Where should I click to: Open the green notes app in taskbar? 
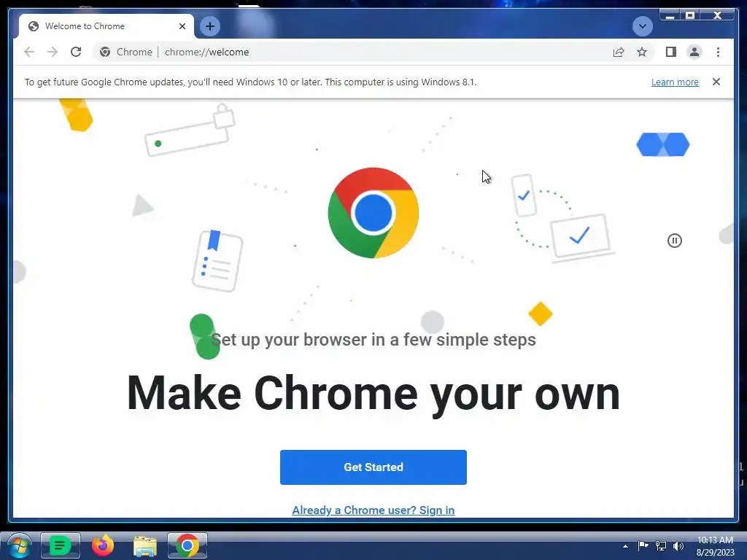coord(60,545)
